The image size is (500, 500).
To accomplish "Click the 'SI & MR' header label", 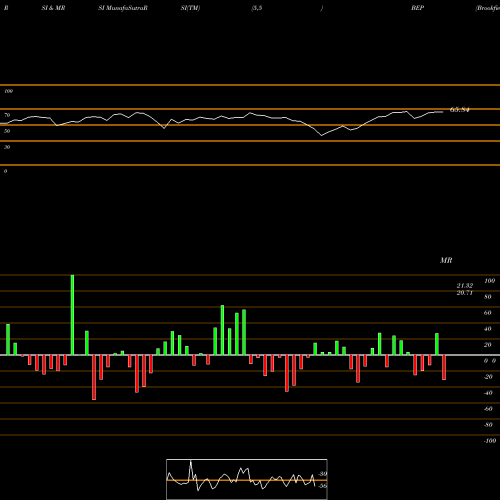I will 53,8.
